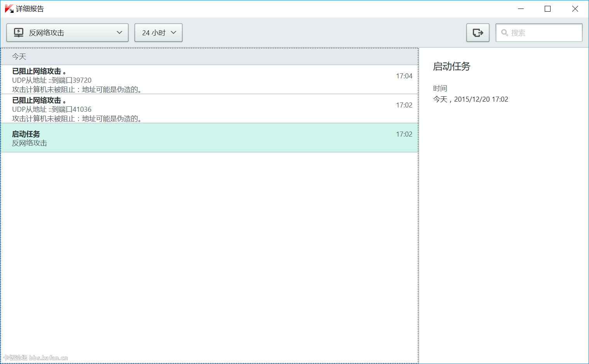
Task: Click the text UDP从地址 ::到端口39720
Action: click(52, 80)
